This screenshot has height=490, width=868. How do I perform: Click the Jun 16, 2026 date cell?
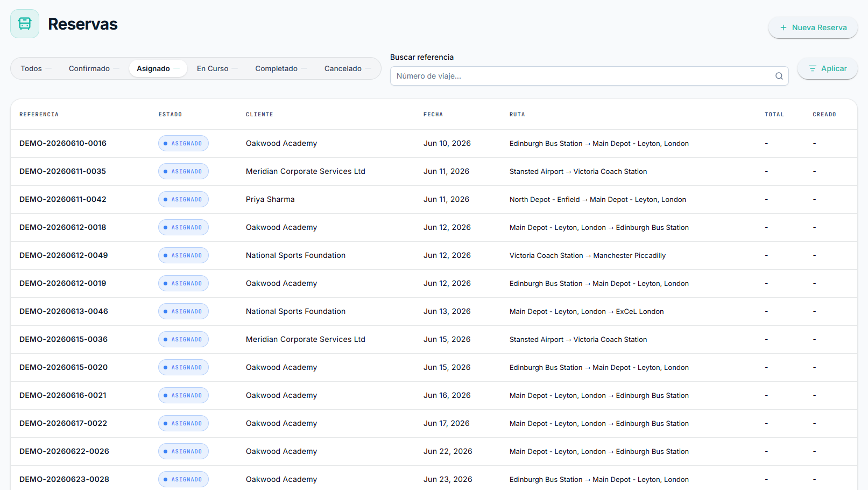pyautogui.click(x=447, y=395)
